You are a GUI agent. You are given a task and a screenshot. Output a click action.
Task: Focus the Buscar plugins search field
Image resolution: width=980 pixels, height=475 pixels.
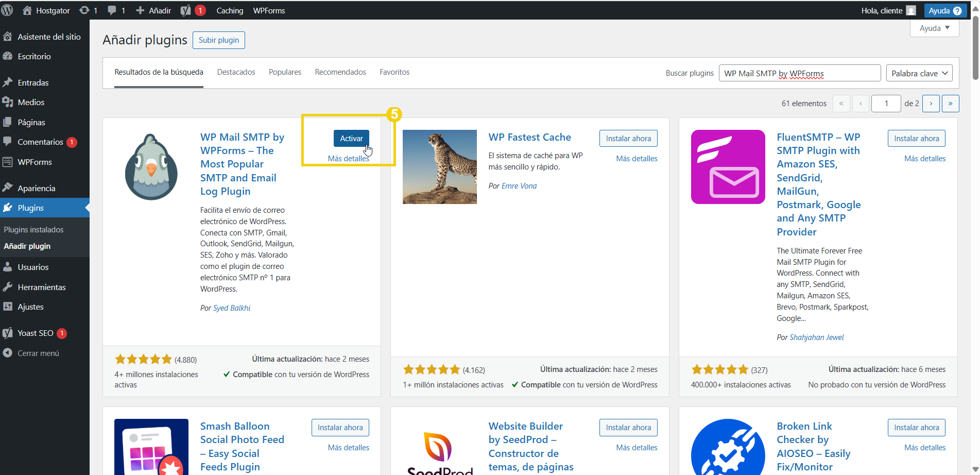(x=800, y=73)
